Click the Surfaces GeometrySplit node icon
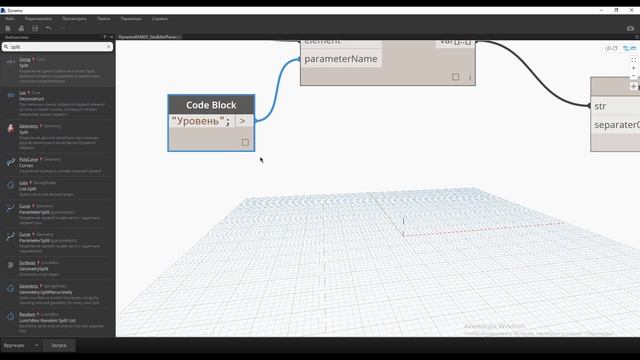Image resolution: width=640 pixels, height=360 pixels. (11, 265)
